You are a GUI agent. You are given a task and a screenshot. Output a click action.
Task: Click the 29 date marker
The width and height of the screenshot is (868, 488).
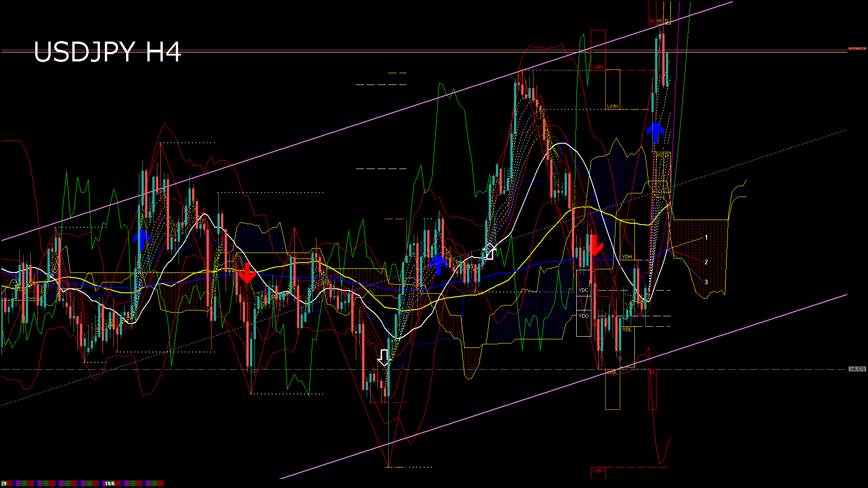click(x=4, y=483)
